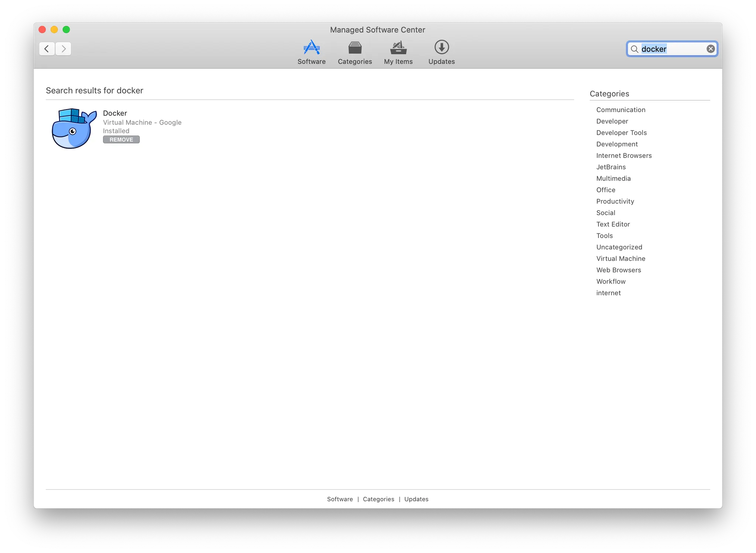Click the footer Updates link
The image size is (756, 553).
point(416,499)
